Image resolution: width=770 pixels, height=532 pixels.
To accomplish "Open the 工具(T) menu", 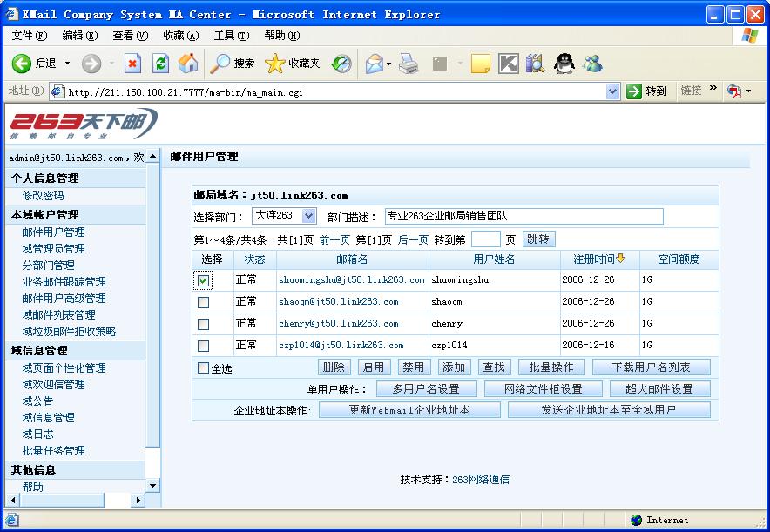I will (231, 36).
